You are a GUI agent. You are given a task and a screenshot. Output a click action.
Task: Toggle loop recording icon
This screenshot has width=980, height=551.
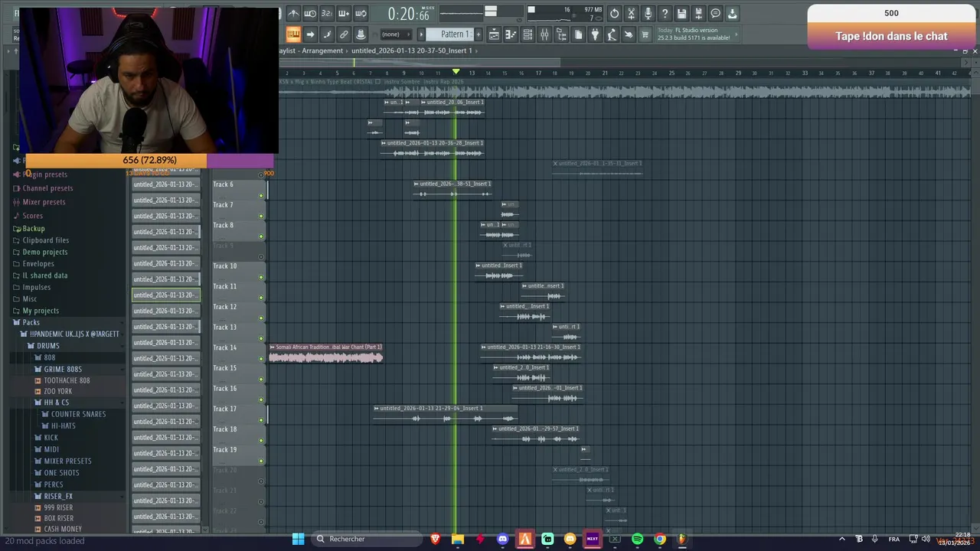click(361, 14)
